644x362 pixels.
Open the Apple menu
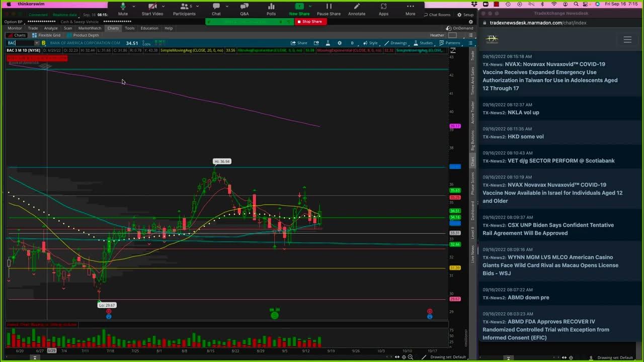point(9,4)
